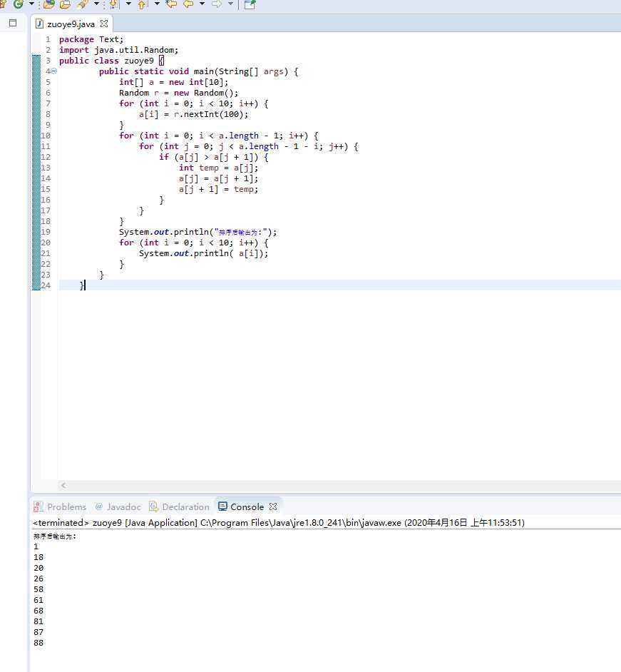Click the Open Task folder icon
This screenshot has height=672, width=621.
pyautogui.click(x=65, y=4)
